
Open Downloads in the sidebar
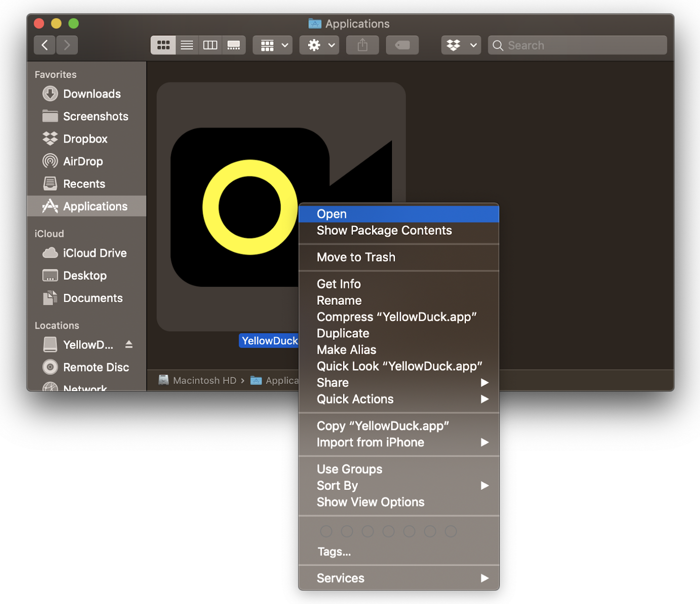86,94
